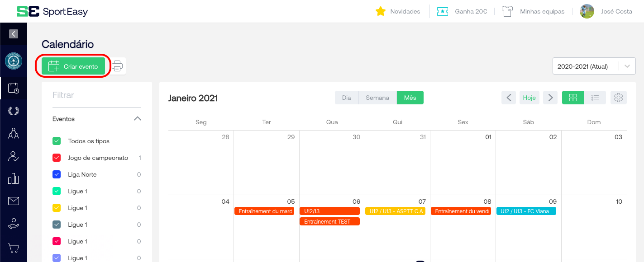Toggle the Liga Norte checkbox
This screenshot has height=262, width=644.
[57, 174]
